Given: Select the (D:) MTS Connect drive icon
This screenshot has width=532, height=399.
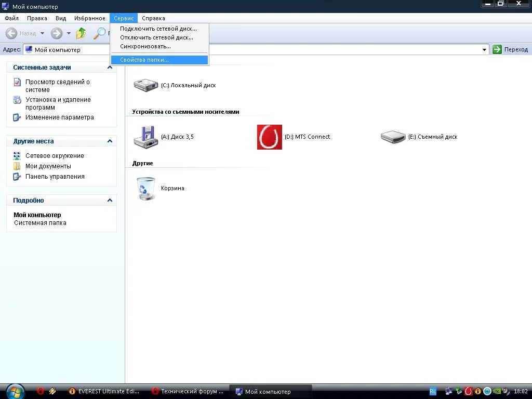Looking at the screenshot, I should click(x=270, y=137).
